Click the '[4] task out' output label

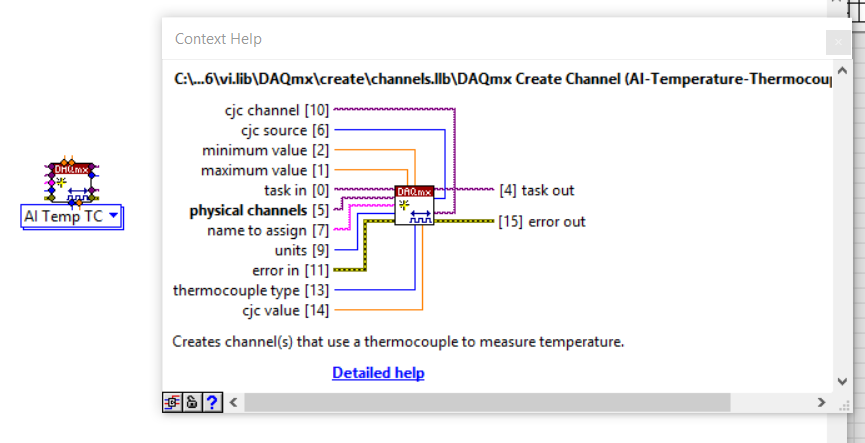click(x=537, y=190)
